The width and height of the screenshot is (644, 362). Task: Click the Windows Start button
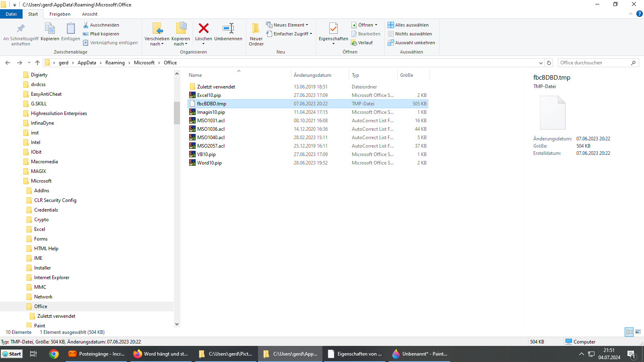12,354
